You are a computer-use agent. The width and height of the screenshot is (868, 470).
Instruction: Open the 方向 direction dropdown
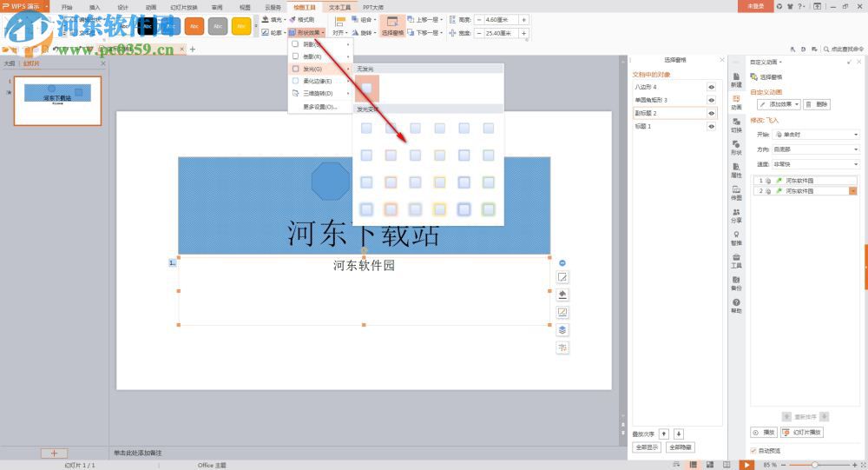[816, 149]
